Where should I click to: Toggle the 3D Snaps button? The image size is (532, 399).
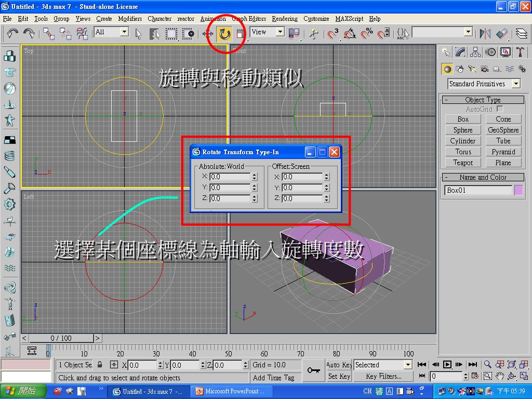point(333,34)
